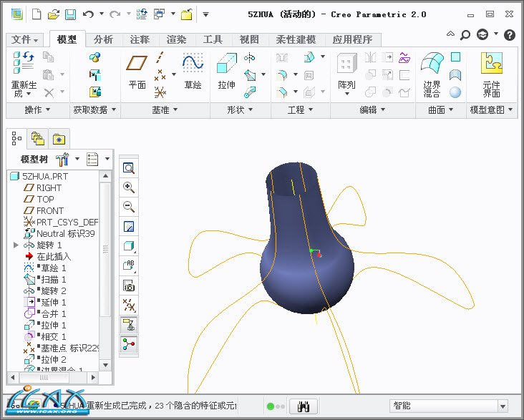This screenshot has width=524, height=420.
Task: Select the Sketch (草绘) tool
Action: (193, 70)
